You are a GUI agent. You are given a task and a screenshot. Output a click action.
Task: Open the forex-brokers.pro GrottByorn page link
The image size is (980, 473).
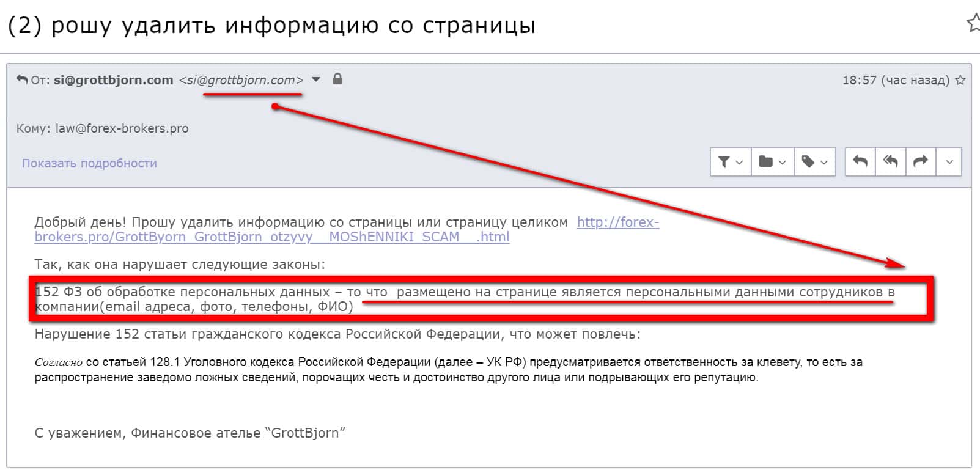tap(347, 230)
